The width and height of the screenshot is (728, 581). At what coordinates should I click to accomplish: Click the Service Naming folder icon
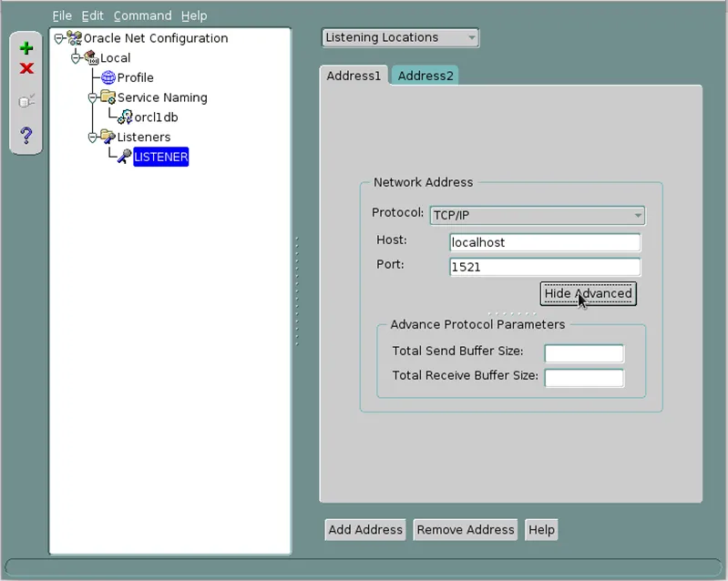(108, 97)
